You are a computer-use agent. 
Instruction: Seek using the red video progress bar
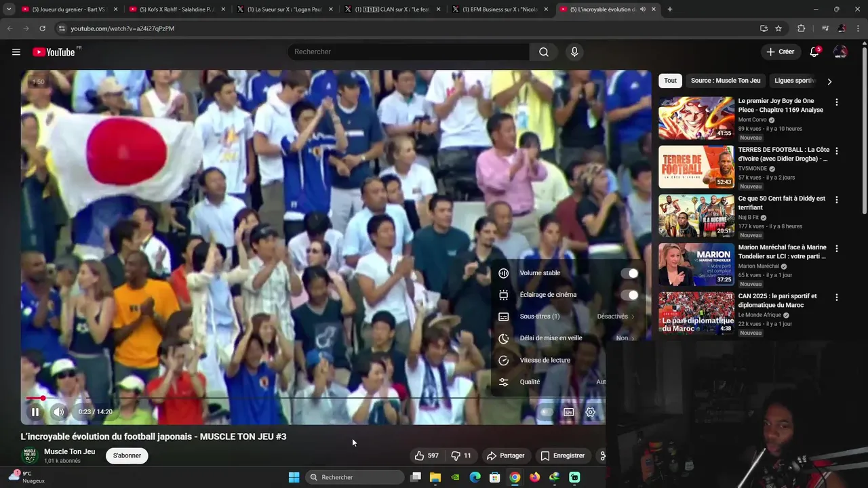(313, 398)
